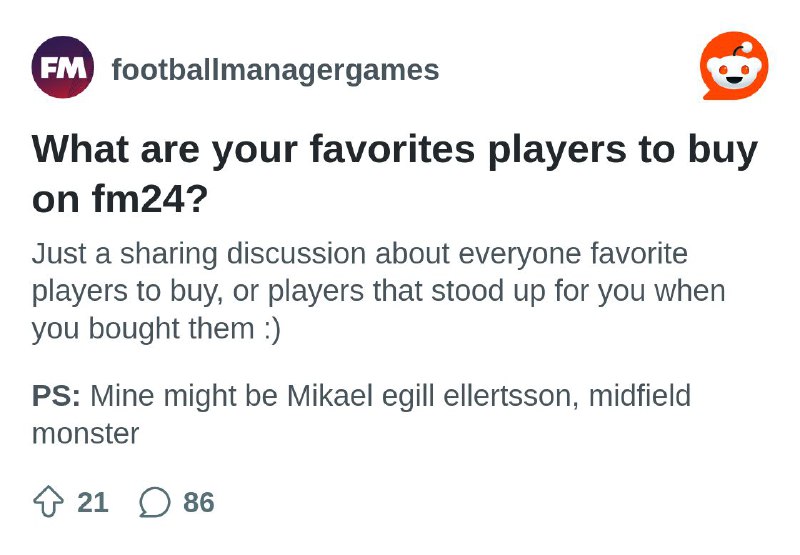Click the comment count 86

199,502
